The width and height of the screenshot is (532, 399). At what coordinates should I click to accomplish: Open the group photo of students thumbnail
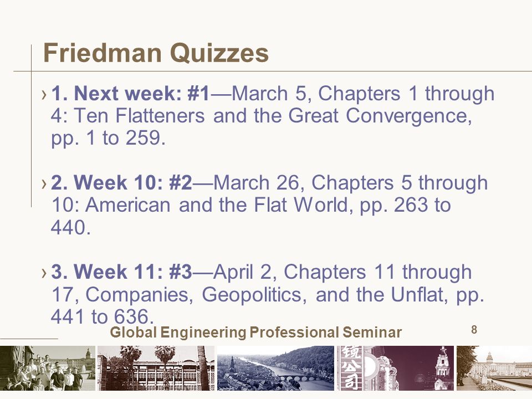tap(48, 368)
